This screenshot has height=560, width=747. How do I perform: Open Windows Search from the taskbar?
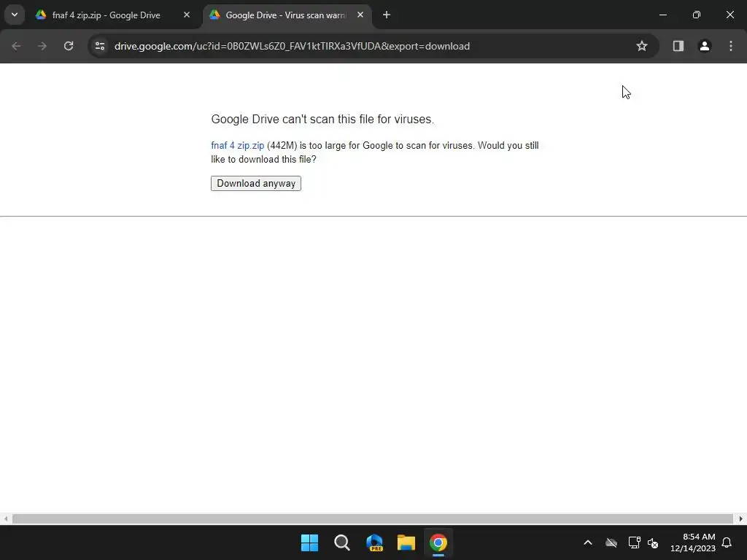tap(342, 542)
